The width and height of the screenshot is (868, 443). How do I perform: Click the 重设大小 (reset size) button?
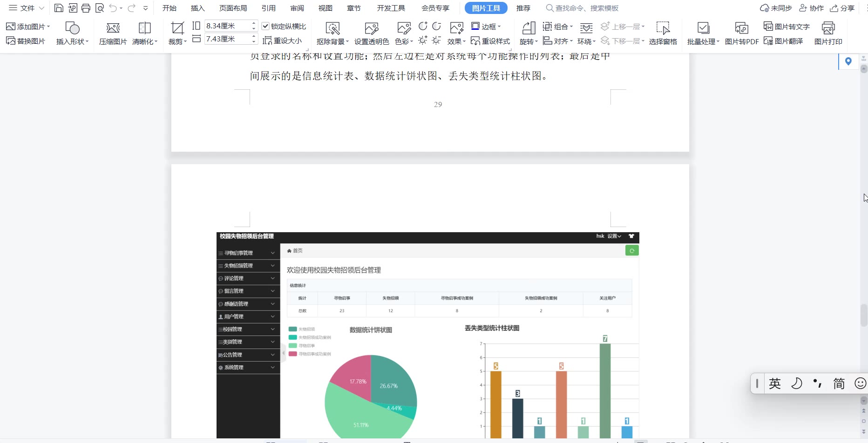282,41
